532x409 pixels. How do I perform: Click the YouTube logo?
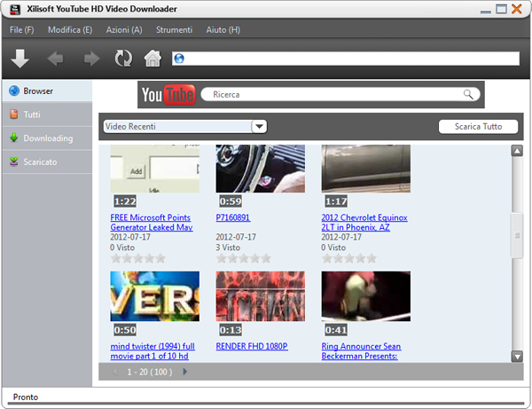pyautogui.click(x=168, y=95)
